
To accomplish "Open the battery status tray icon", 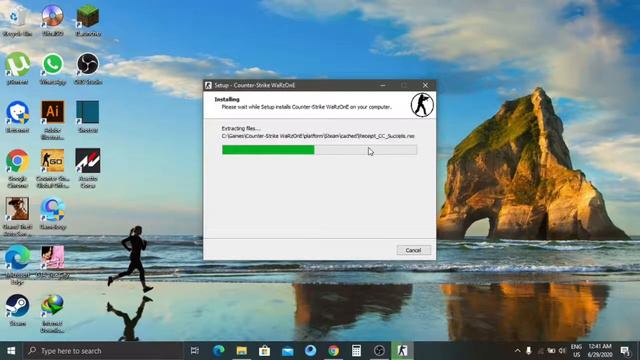I will click(x=551, y=351).
